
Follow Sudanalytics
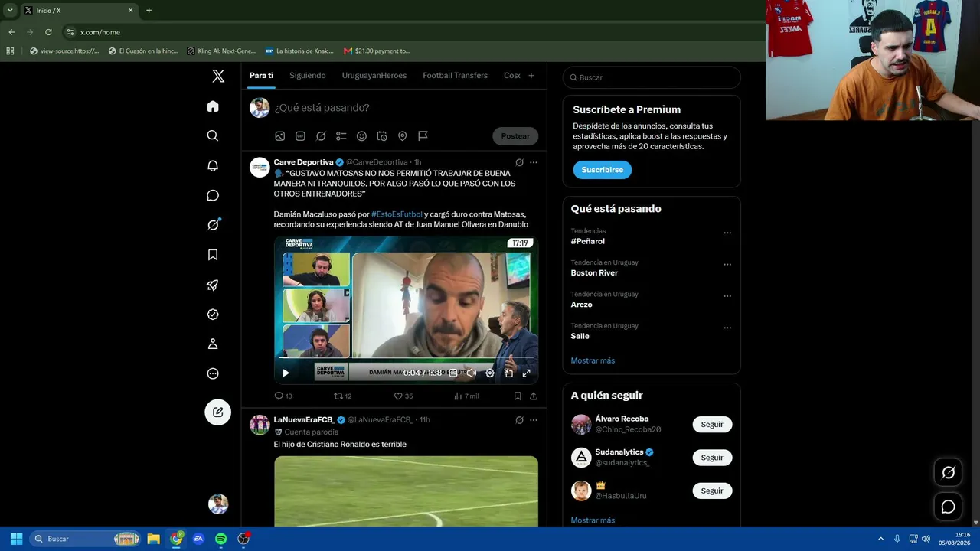[712, 458]
